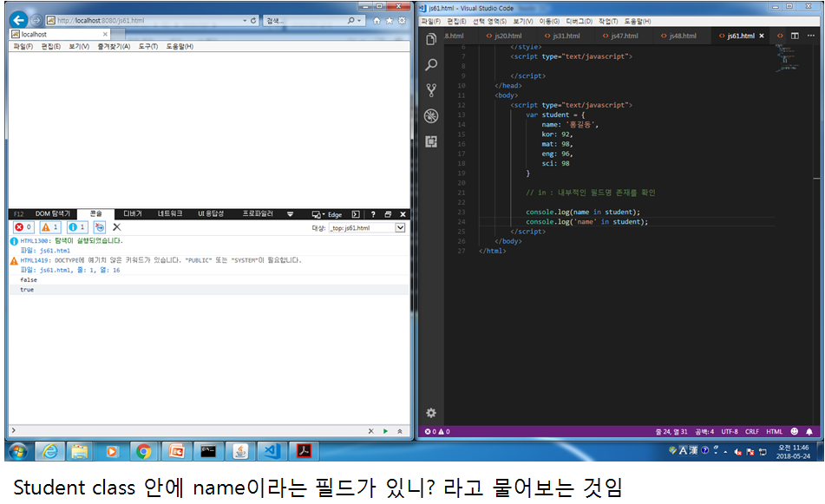Switch to the DOM 탐색기 tab
The image size is (825, 504).
(x=53, y=213)
